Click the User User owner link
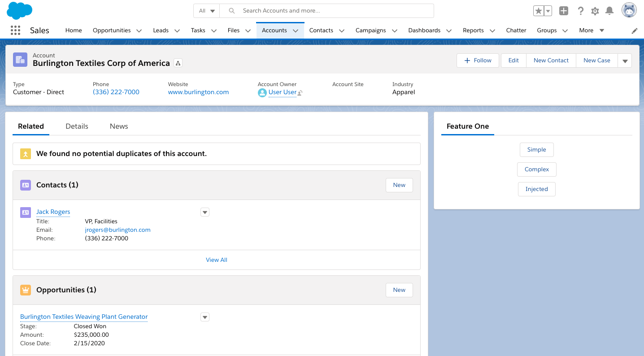The width and height of the screenshot is (644, 356). click(283, 92)
